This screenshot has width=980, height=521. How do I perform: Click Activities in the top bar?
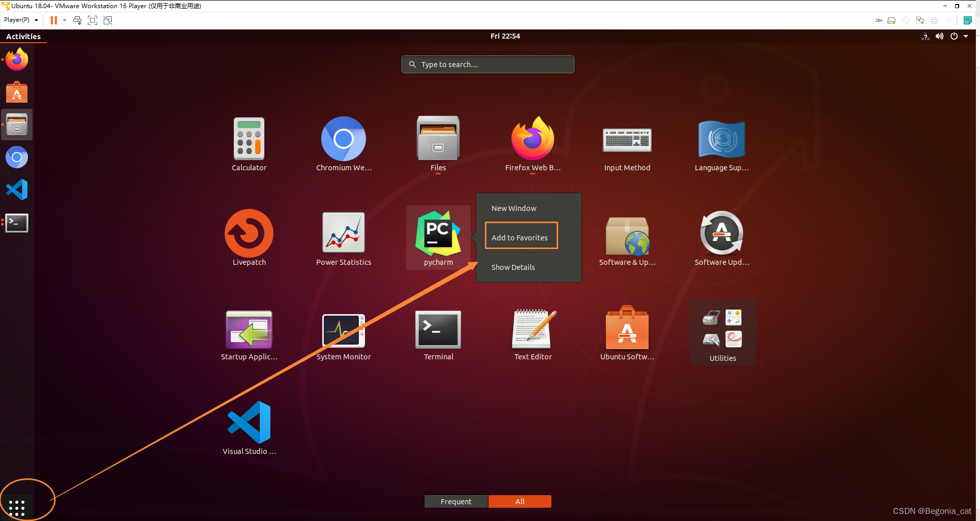[23, 36]
